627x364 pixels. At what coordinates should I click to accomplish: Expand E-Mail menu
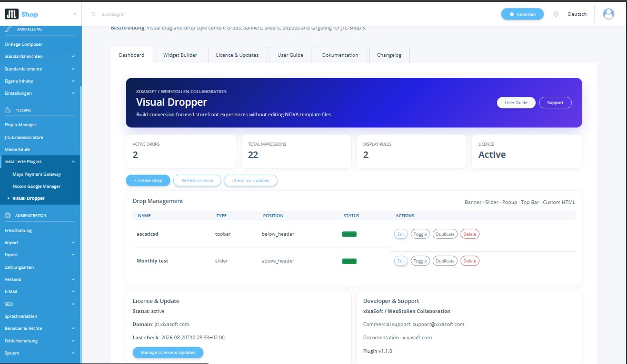[39, 291]
